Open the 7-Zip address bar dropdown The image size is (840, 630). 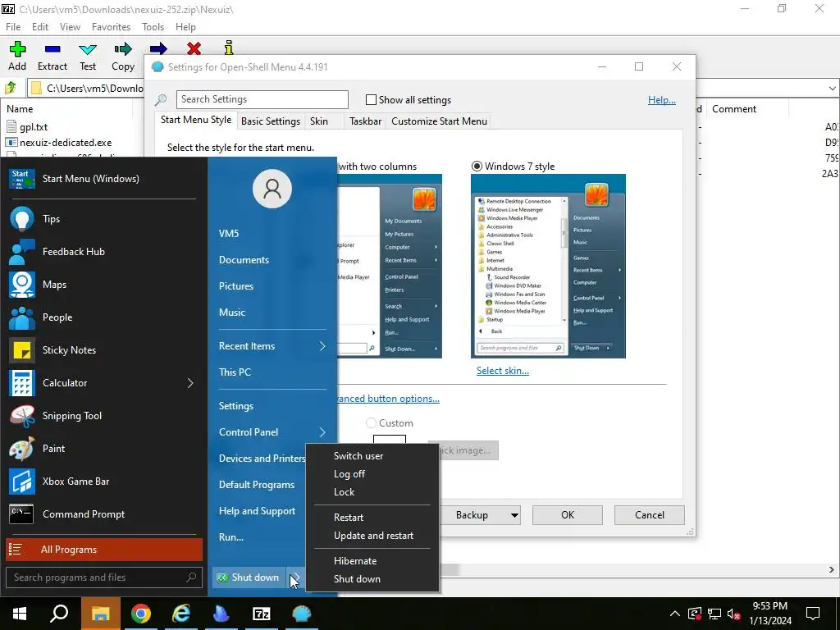(x=832, y=88)
